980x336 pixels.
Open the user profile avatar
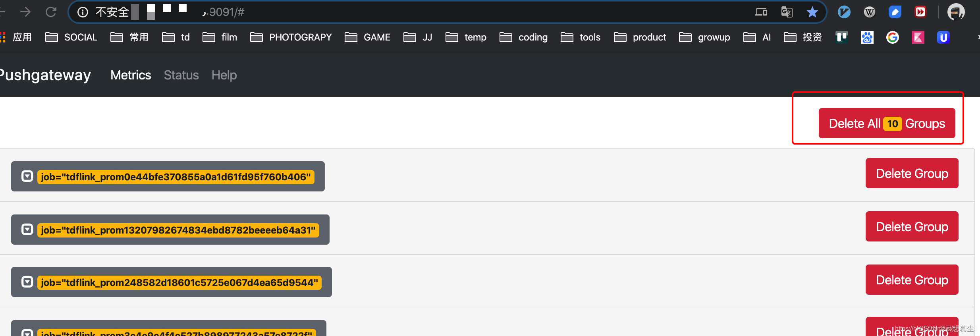coord(956,12)
